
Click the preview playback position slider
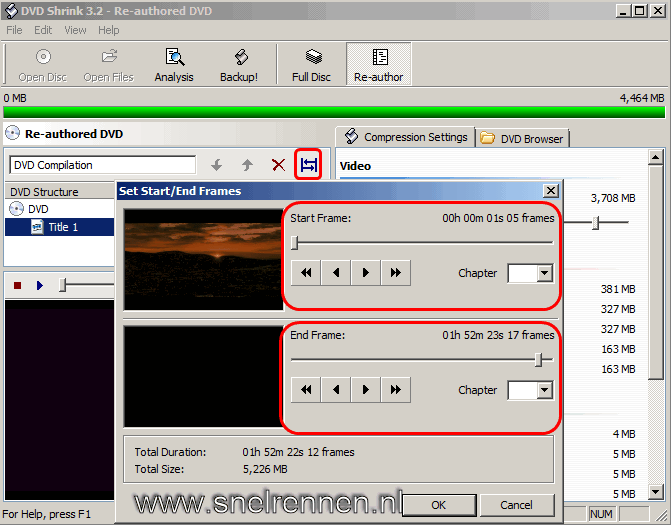pos(62,285)
